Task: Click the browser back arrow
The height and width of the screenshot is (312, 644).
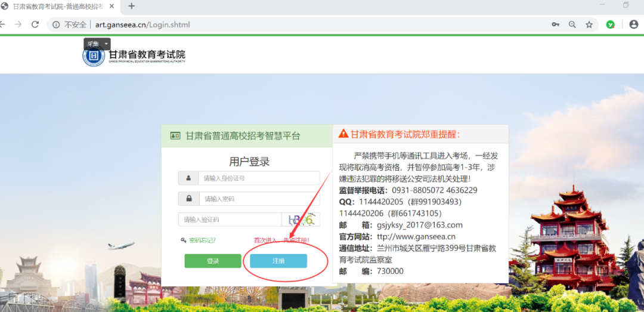Action: [x=3, y=24]
